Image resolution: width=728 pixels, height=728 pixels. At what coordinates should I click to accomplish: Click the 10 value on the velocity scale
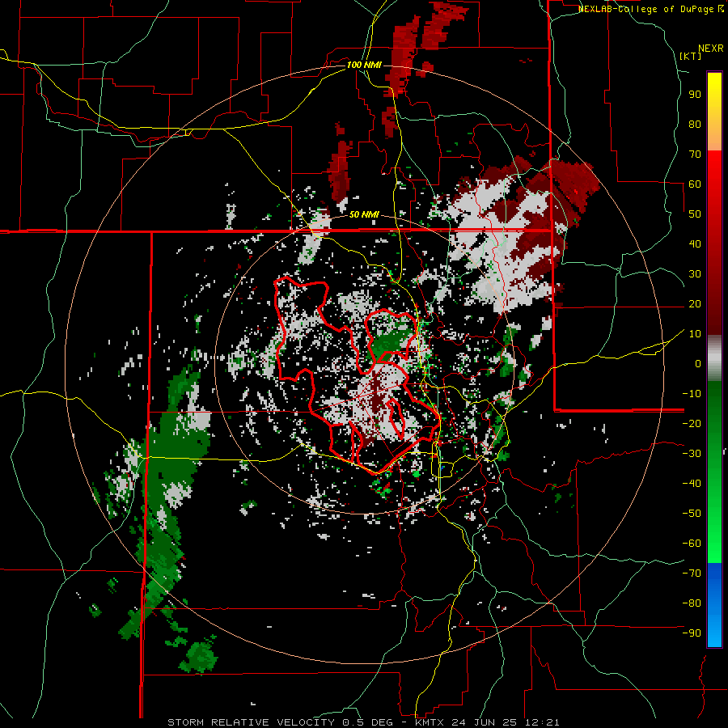(695, 334)
